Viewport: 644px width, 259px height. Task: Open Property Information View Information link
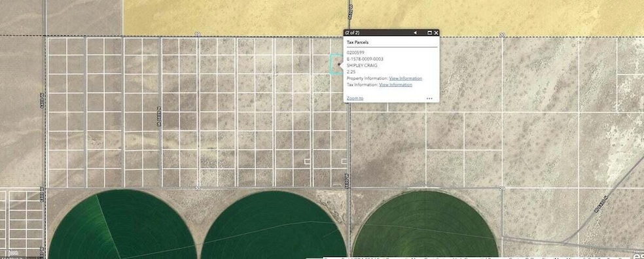[405, 78]
